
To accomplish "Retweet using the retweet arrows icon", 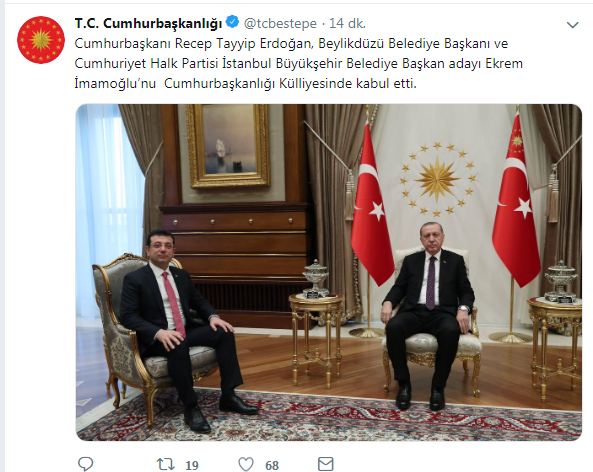I will pyautogui.click(x=165, y=464).
